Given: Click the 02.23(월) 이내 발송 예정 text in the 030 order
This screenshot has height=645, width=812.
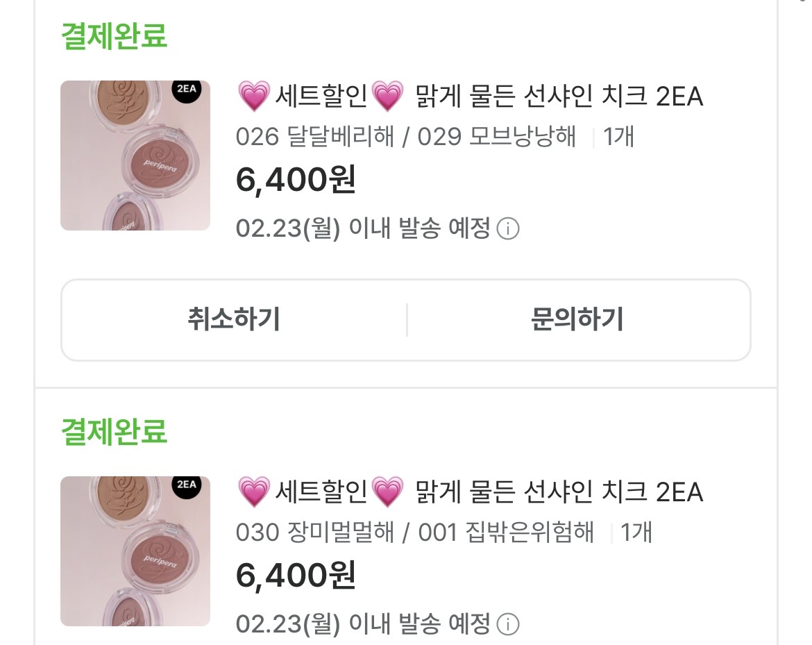Looking at the screenshot, I should 363,623.
